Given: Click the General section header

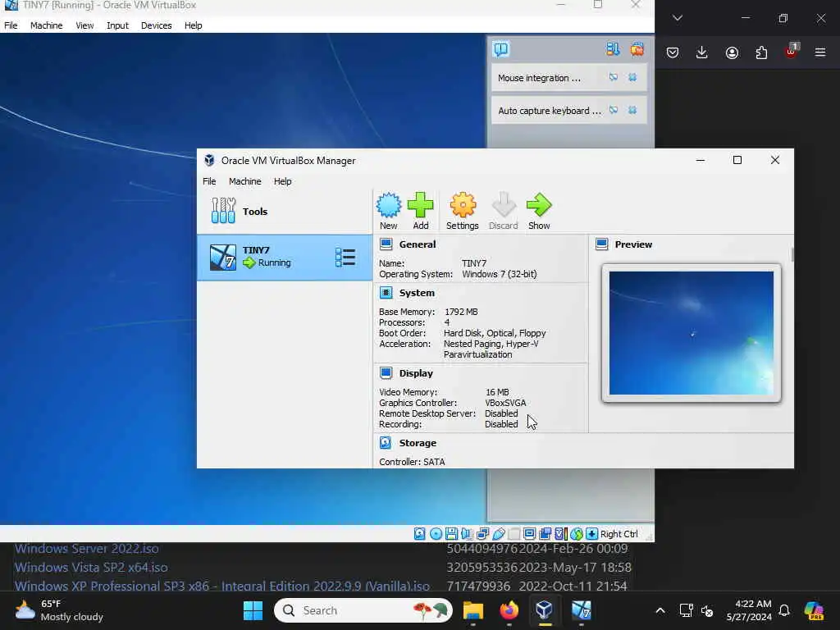Looking at the screenshot, I should click(x=418, y=244).
